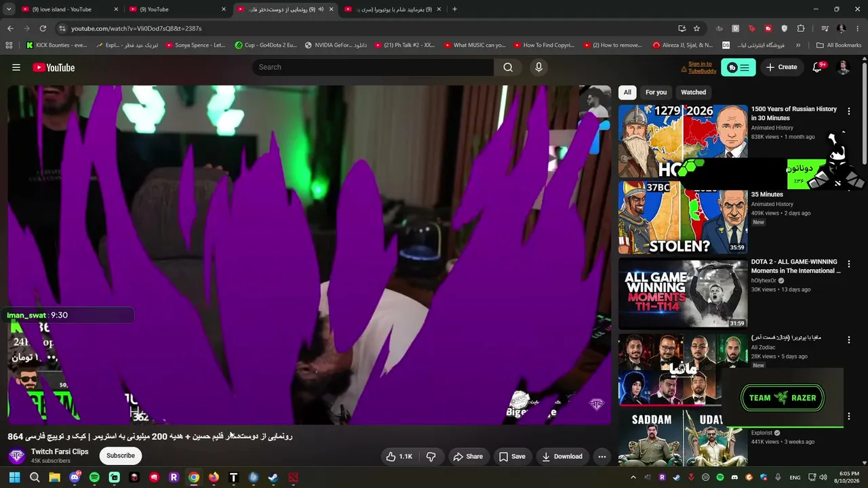Viewport: 868px width, 488px height.
Task: Open the ALL GAME WINNING MOMENTS thumbnail
Action: [x=683, y=293]
